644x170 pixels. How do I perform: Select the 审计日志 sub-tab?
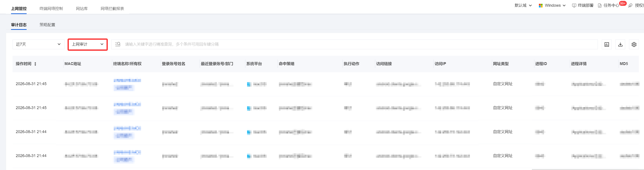(x=19, y=25)
